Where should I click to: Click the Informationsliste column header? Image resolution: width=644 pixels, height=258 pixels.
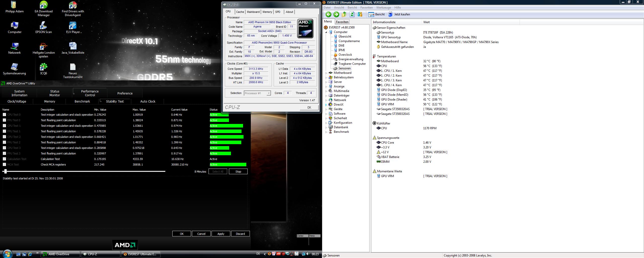(x=396, y=22)
